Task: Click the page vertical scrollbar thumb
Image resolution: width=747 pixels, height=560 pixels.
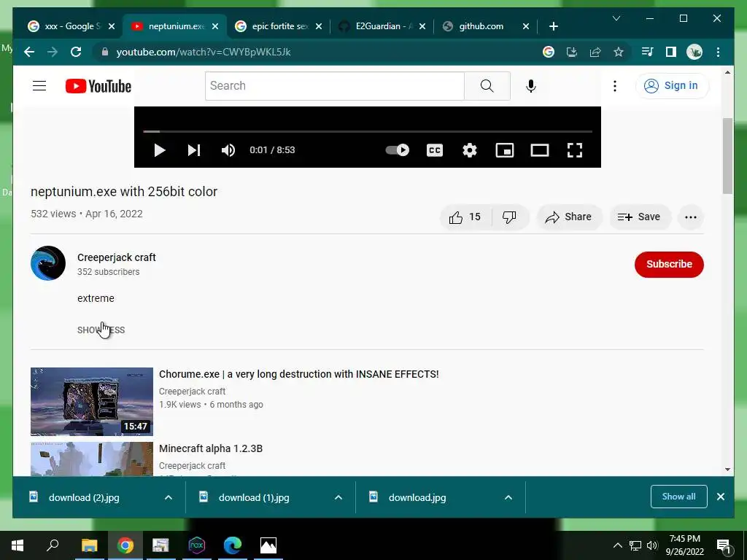Action: click(727, 156)
